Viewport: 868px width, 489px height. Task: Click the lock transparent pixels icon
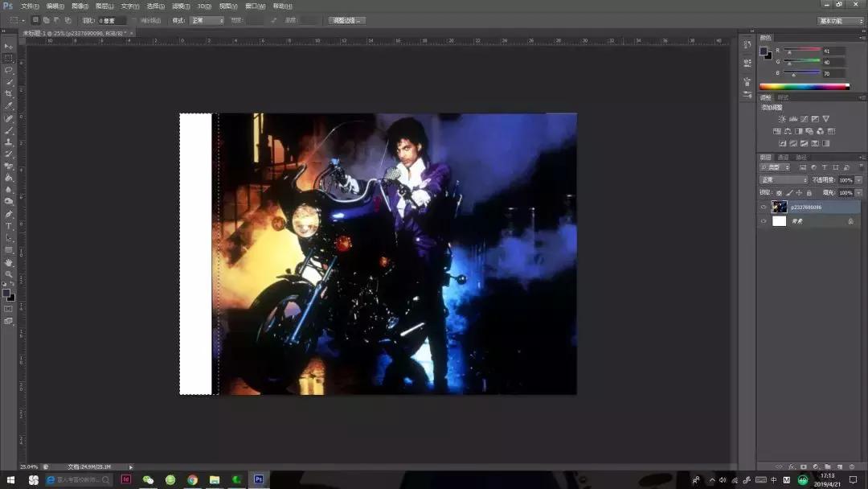[779, 193]
